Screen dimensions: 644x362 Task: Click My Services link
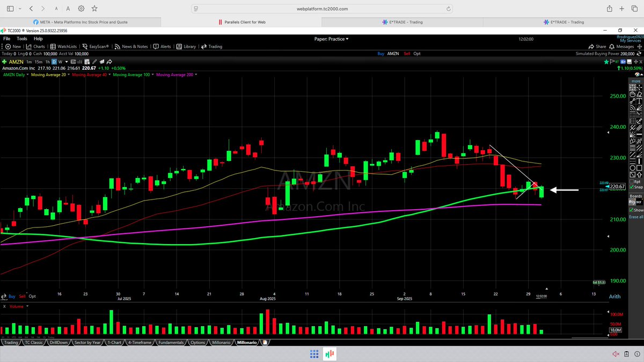(x=631, y=41)
